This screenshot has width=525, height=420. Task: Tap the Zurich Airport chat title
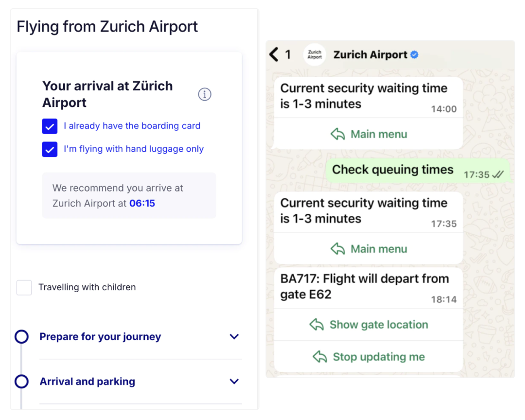click(x=370, y=54)
